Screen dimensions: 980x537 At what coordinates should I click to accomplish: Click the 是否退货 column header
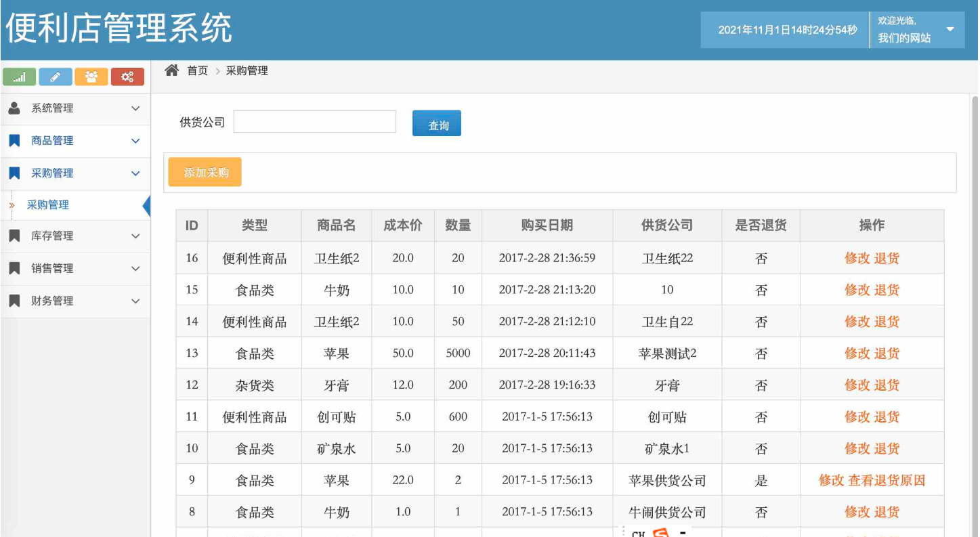pyautogui.click(x=761, y=225)
